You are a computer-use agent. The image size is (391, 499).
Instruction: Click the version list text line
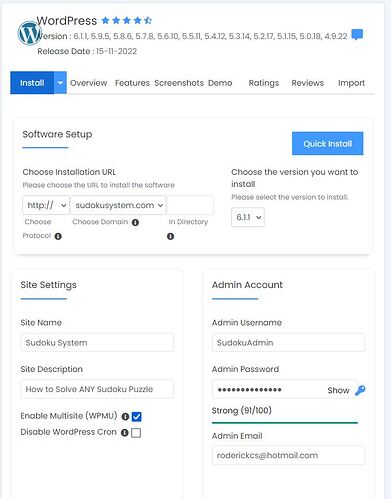pos(192,36)
